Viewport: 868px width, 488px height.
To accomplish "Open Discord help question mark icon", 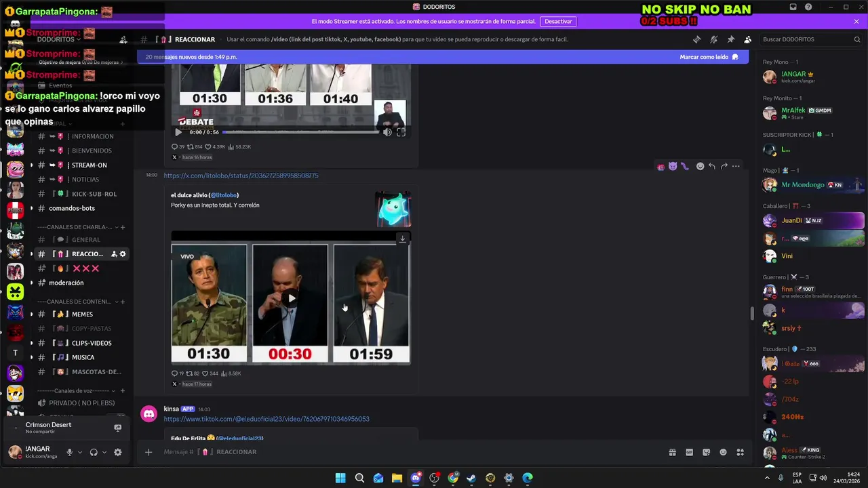I will (808, 7).
